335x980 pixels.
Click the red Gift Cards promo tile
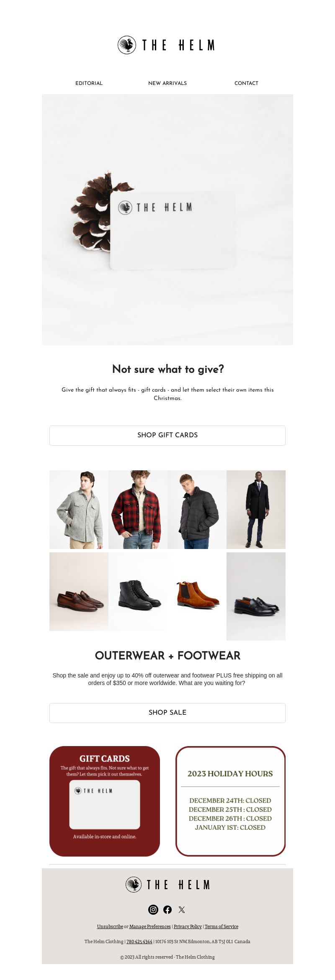(x=105, y=801)
